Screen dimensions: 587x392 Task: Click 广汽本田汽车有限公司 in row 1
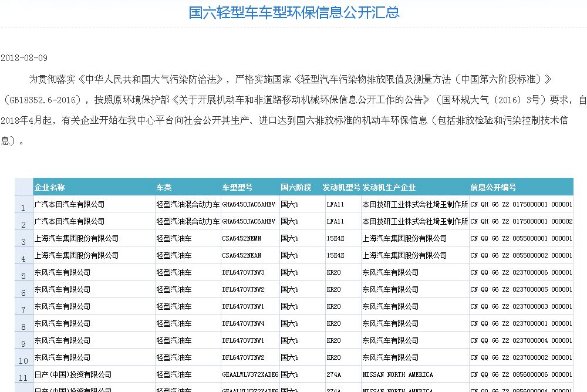(69, 204)
